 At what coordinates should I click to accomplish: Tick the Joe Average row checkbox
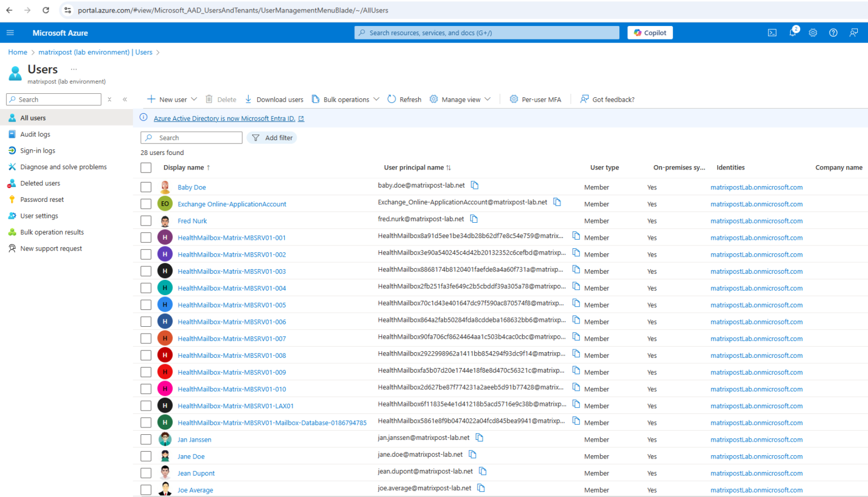point(146,490)
